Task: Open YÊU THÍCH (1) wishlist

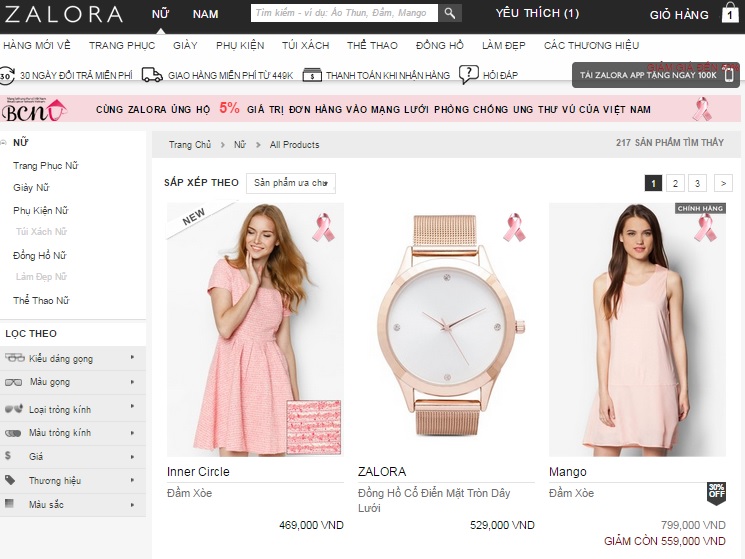Action: click(x=537, y=13)
